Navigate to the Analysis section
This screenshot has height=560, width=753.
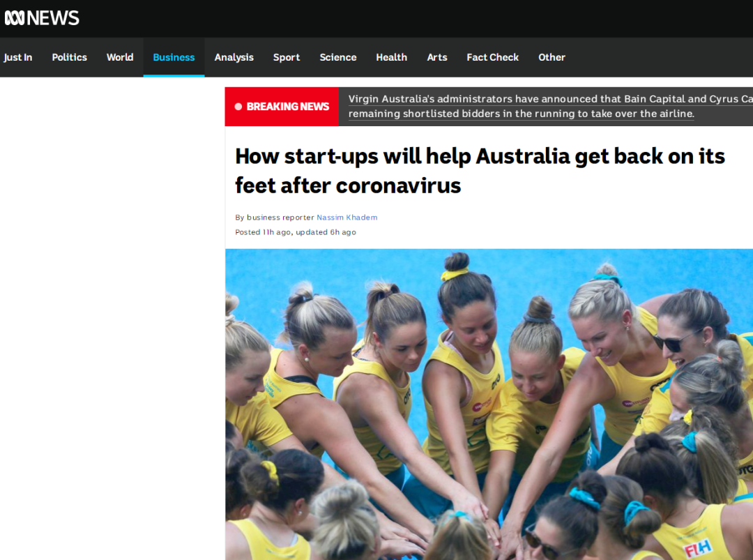point(234,57)
